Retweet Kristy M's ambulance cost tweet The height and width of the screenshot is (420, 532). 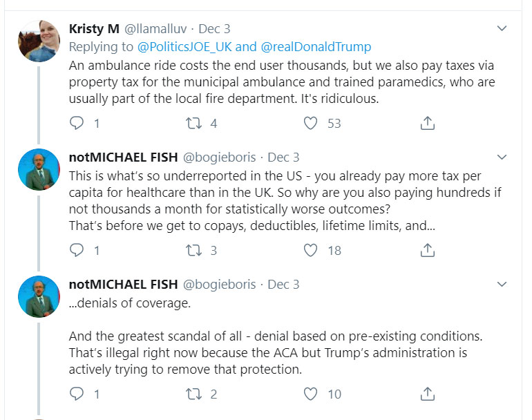point(194,123)
